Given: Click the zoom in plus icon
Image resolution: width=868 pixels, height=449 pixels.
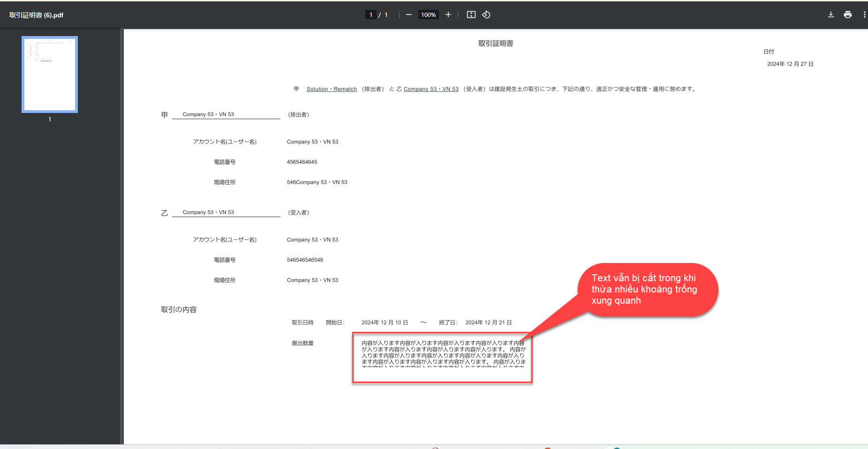Looking at the screenshot, I should 448,15.
